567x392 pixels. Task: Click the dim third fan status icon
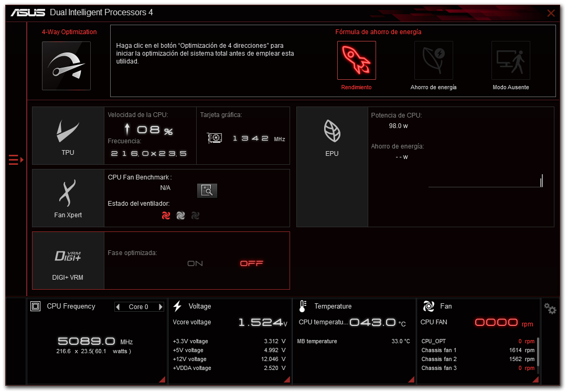pos(195,216)
